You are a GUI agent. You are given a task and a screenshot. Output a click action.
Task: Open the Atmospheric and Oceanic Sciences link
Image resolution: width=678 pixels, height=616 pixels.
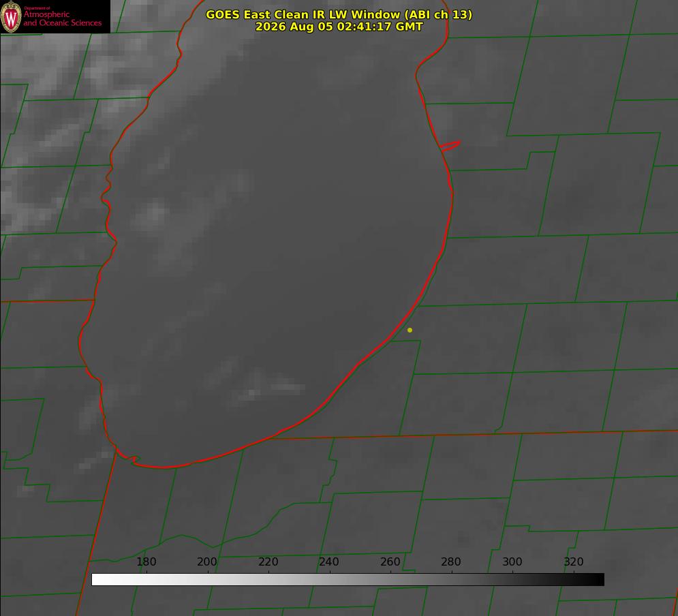tap(63, 18)
